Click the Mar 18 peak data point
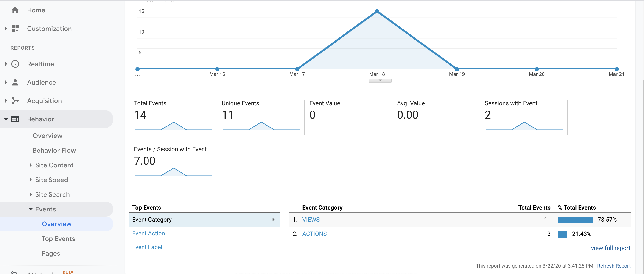The width and height of the screenshot is (644, 274). [377, 11]
